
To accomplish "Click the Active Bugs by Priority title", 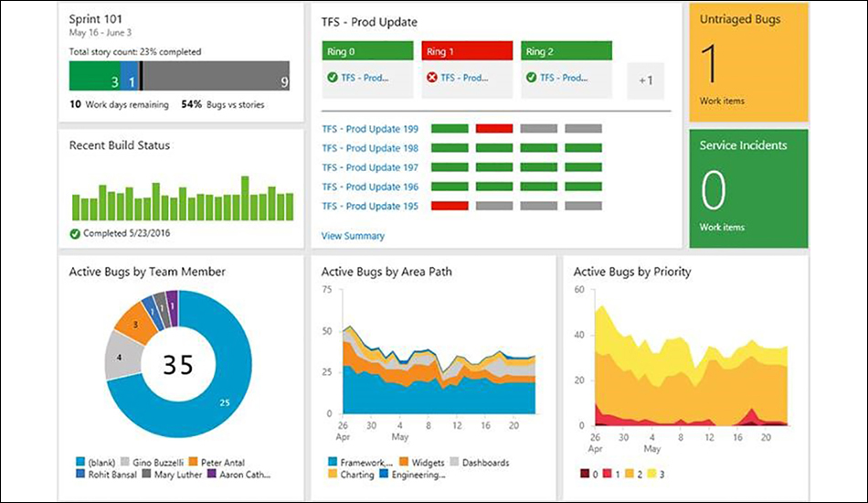I will pyautogui.click(x=632, y=272).
